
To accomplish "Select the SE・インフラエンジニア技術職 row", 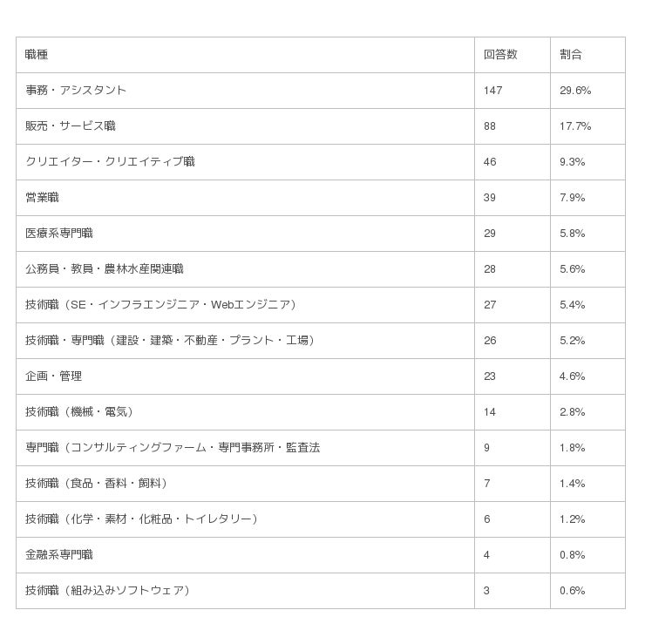I will [161, 305].
